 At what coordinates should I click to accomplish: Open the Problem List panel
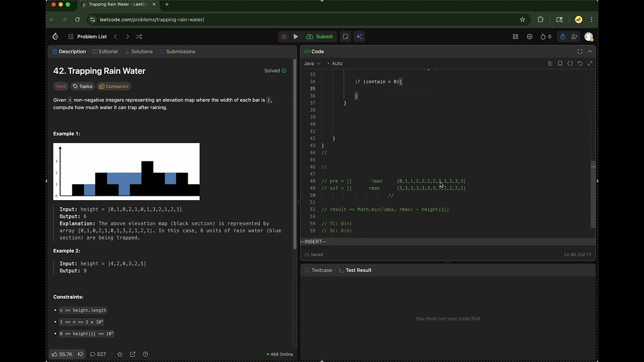coord(87,37)
